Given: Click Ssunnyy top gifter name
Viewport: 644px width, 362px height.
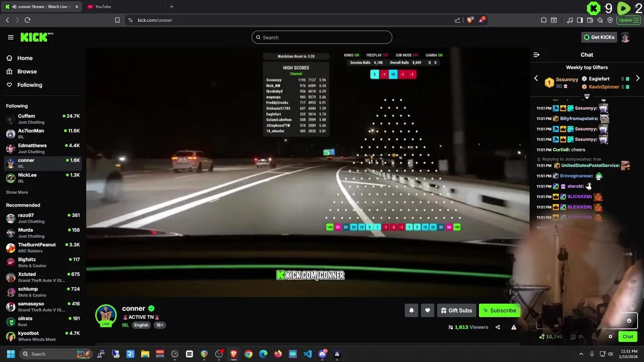Looking at the screenshot, I should tap(567, 79).
